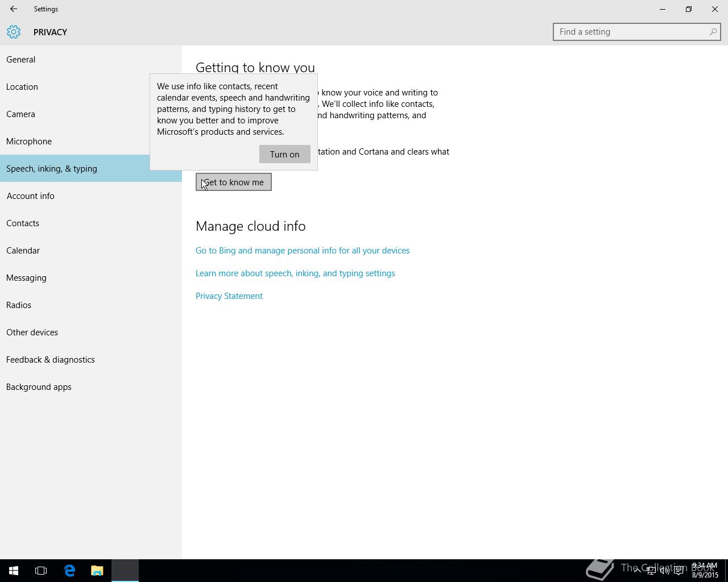
Task: Open Learn more about speech settings link
Action: point(295,273)
